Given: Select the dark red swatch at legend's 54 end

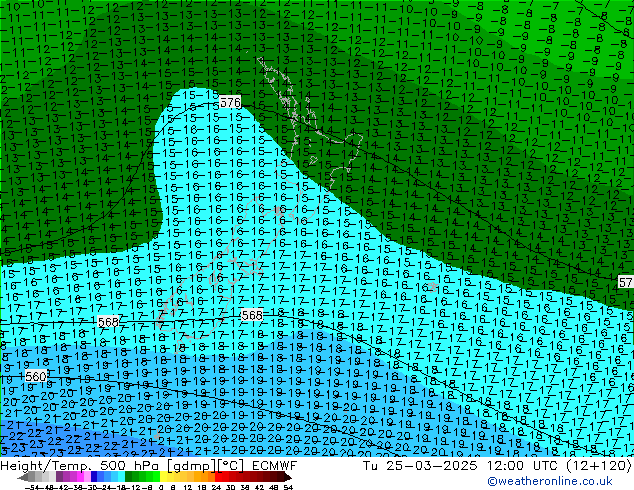Looking at the screenshot, I should 282,477.
